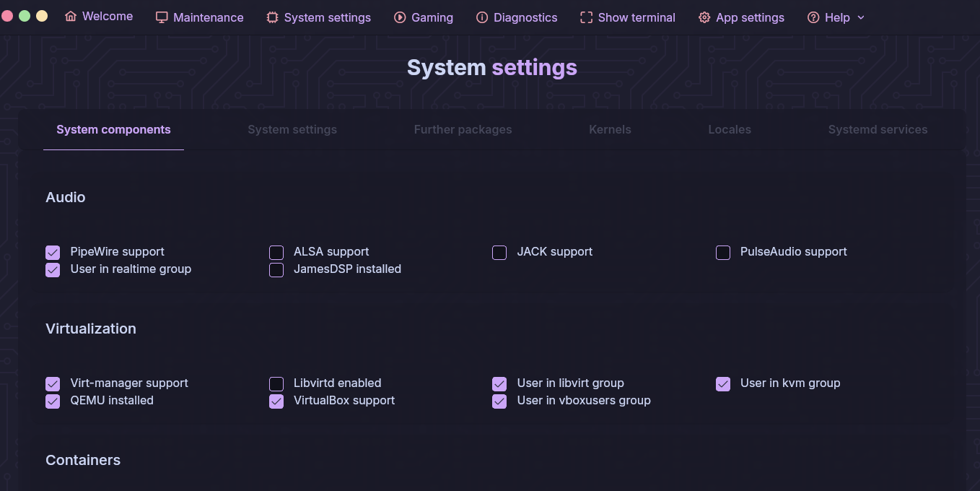Enable ALSA support checkbox

point(276,252)
